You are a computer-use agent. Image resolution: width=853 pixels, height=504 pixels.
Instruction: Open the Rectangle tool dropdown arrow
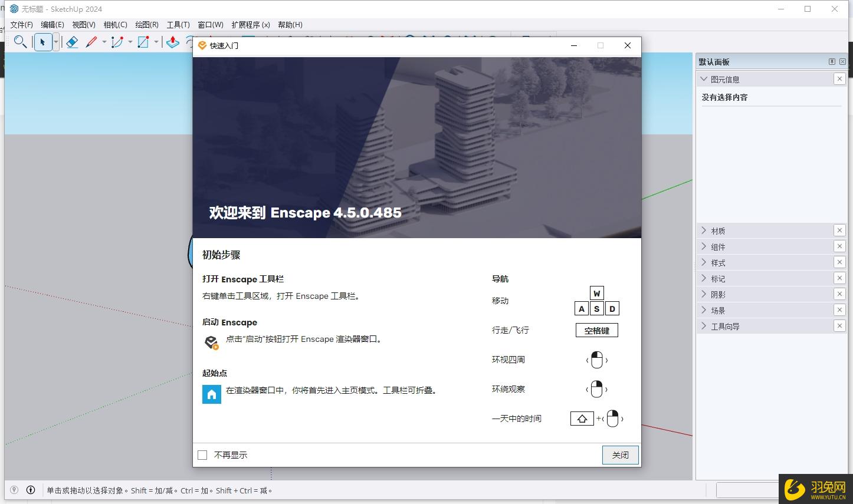coord(156,42)
